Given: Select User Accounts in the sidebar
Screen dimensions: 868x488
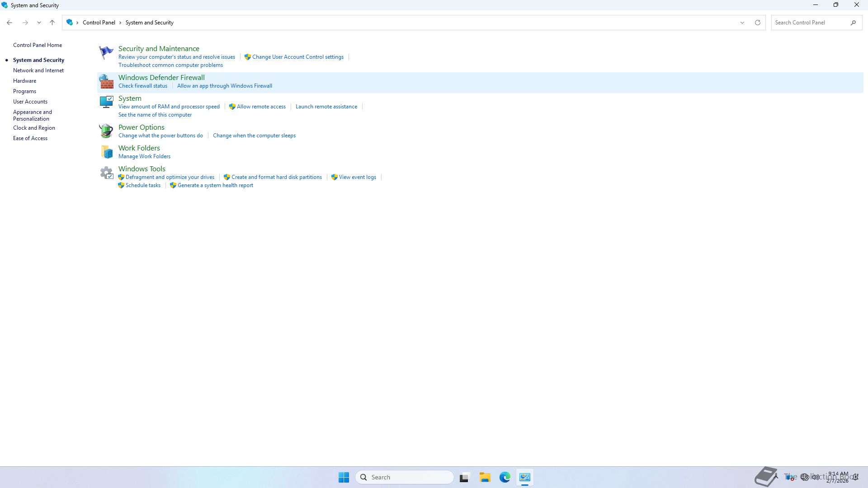Looking at the screenshot, I should (30, 102).
